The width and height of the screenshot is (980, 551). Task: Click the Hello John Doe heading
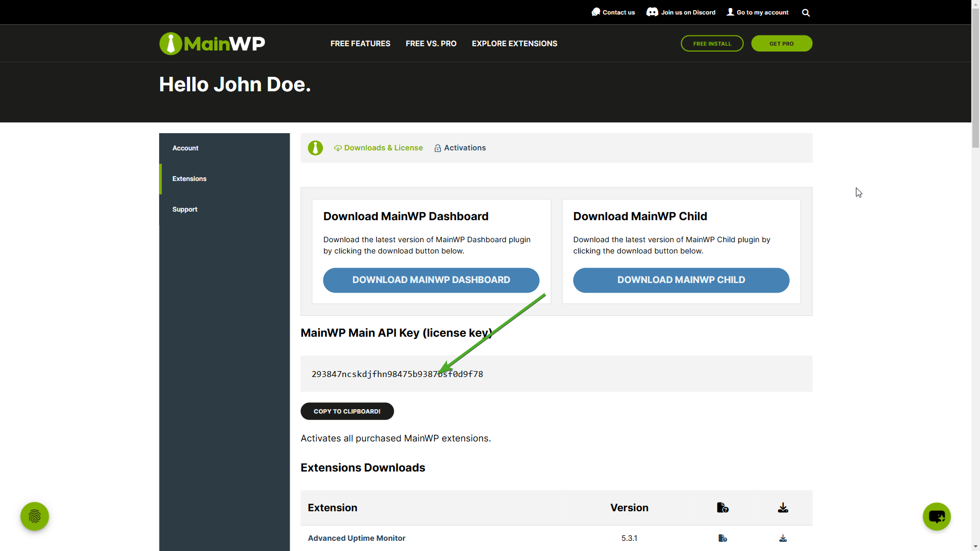(235, 84)
